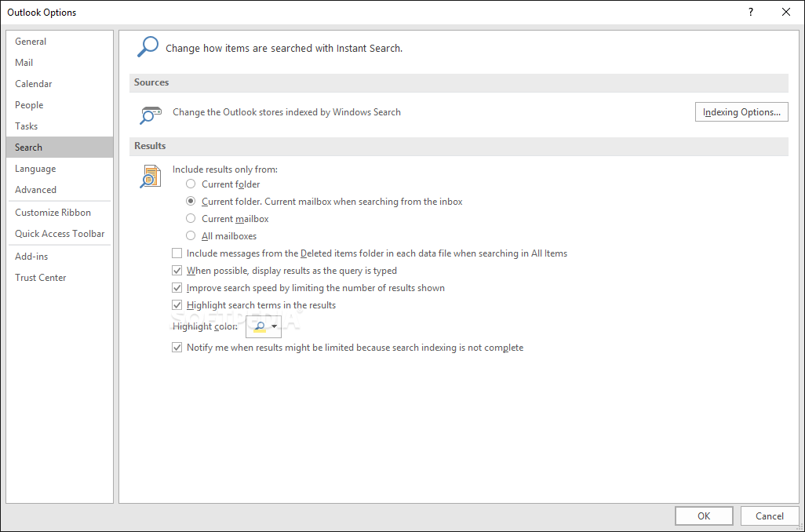The height and width of the screenshot is (532, 805).
Task: Click 'Change the Outlook stores indexed' text
Action: click(286, 112)
